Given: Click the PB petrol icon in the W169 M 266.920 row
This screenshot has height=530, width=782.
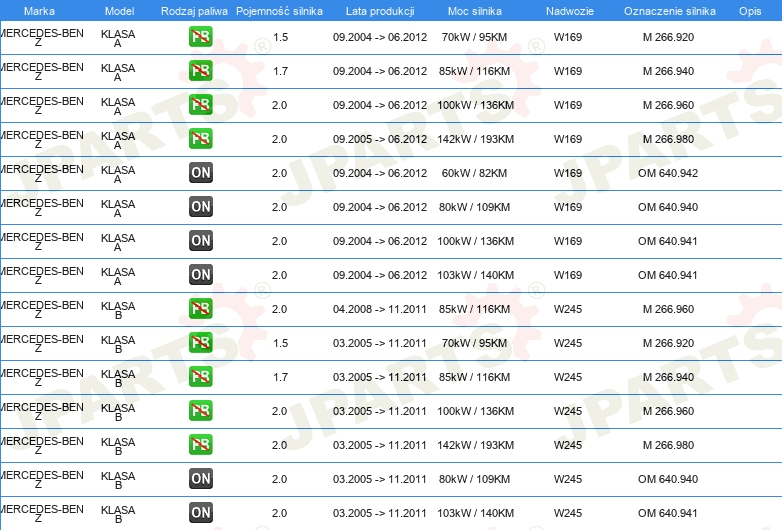Looking at the screenshot, I should tap(200, 37).
